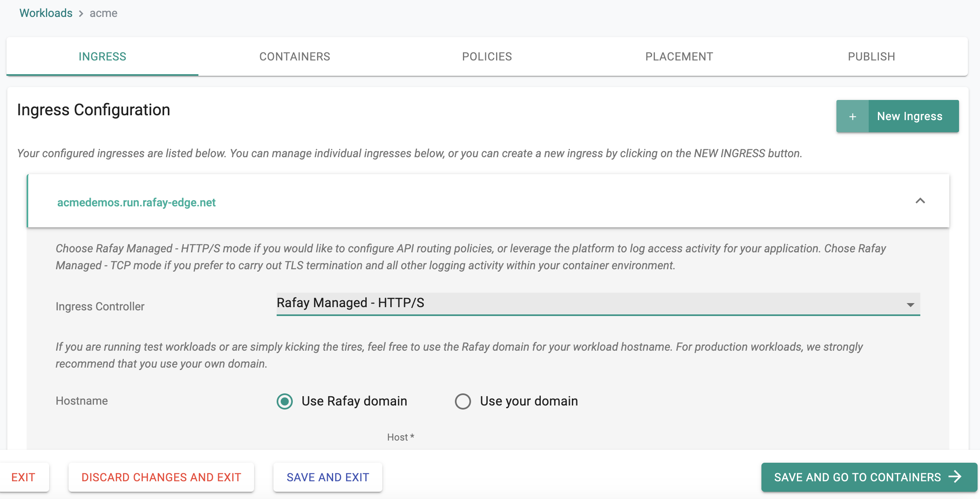This screenshot has width=980, height=499.
Task: Switch to the Containers tab
Action: coord(295,56)
